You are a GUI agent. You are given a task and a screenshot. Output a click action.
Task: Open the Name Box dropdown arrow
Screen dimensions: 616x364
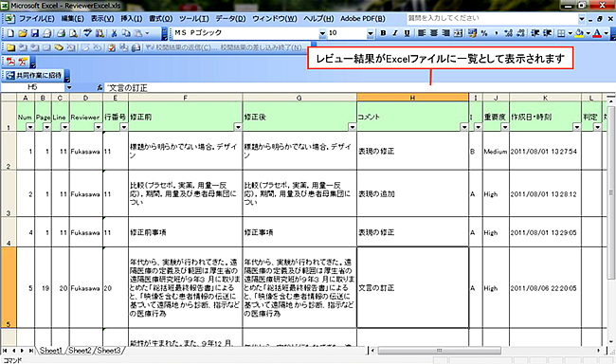(x=69, y=87)
